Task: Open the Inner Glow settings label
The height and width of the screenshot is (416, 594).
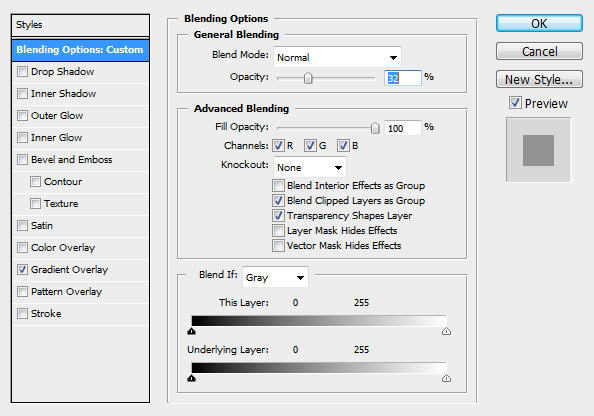Action: (x=56, y=138)
